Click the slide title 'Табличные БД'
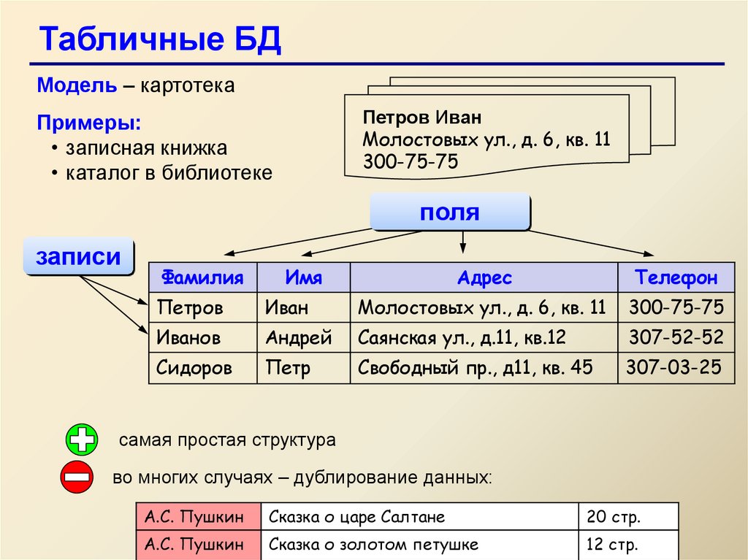 (160, 39)
